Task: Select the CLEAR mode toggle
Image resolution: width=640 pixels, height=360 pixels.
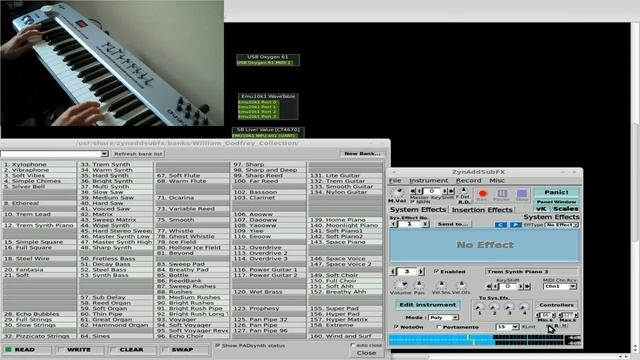Action: point(132,350)
